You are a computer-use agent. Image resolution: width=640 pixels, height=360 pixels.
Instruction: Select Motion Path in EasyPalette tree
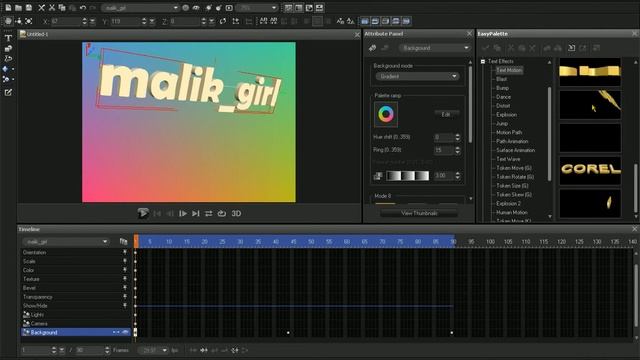point(509,133)
